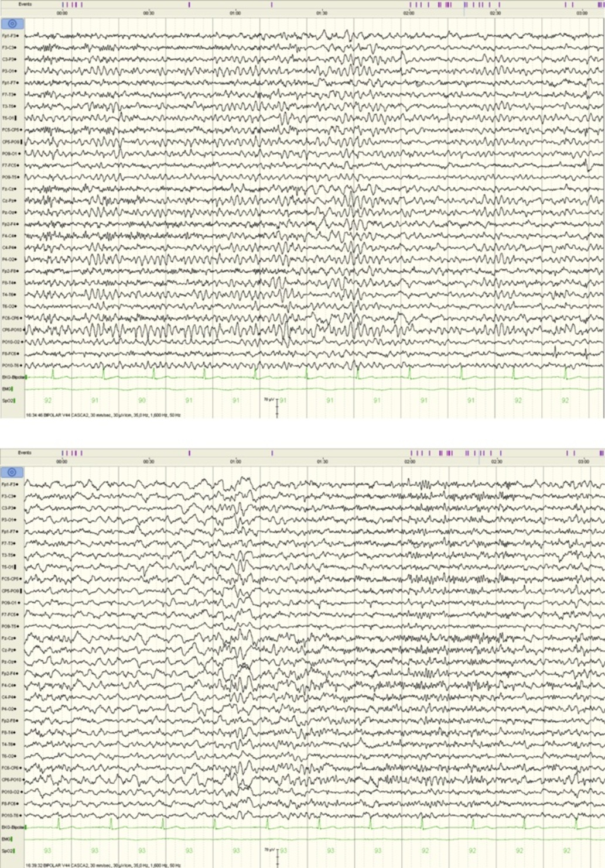
Task: Click the 02:30 mark on upper time ruler
Action: pos(495,12)
